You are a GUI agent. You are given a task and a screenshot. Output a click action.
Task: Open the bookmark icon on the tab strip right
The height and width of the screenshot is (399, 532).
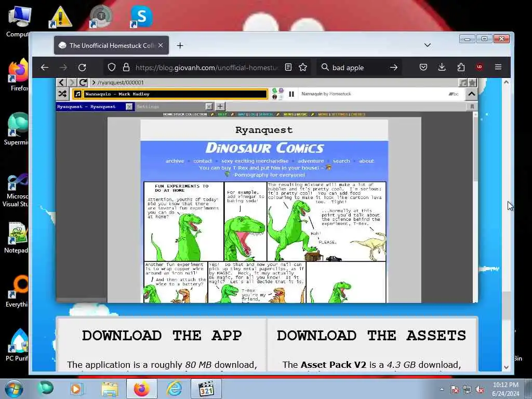(x=472, y=107)
